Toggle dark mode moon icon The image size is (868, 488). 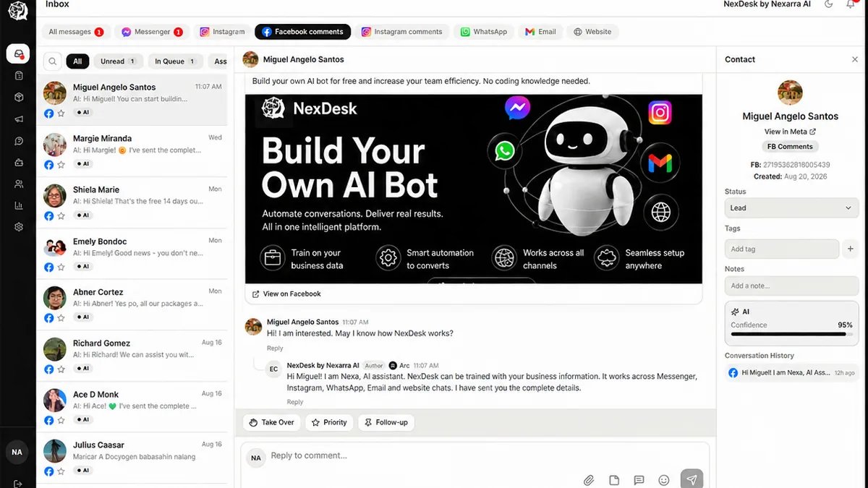(829, 4)
